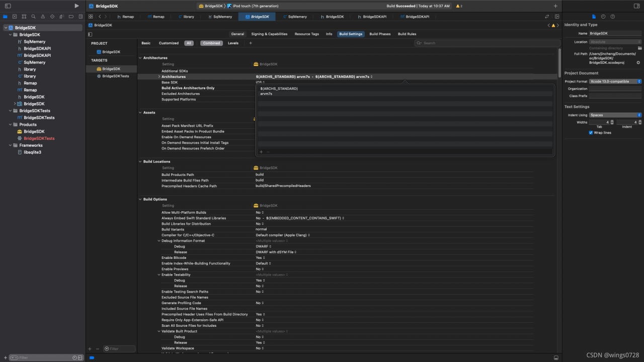The height and width of the screenshot is (362, 644).
Task: Switch to the Build Phases tab
Action: (380, 34)
